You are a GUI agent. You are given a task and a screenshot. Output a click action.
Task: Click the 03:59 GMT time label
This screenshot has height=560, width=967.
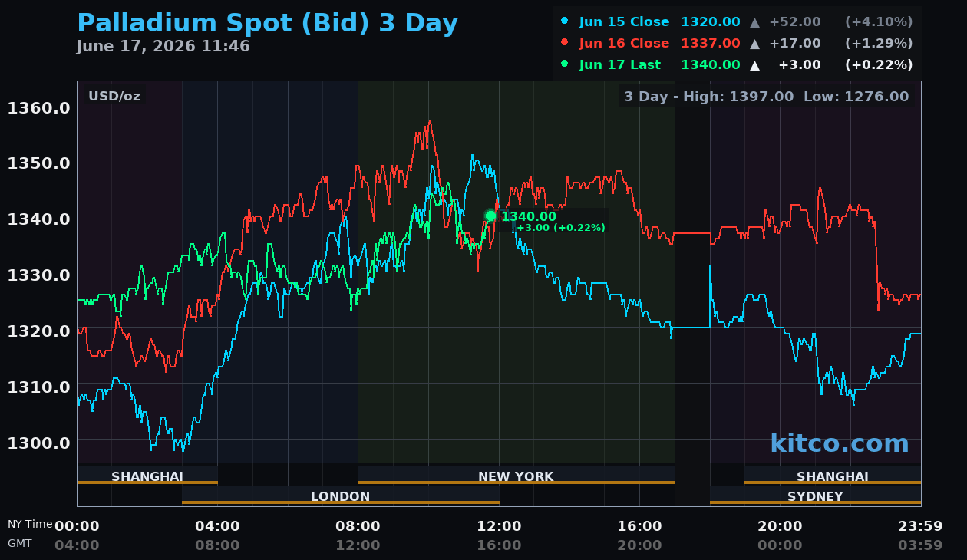[920, 545]
